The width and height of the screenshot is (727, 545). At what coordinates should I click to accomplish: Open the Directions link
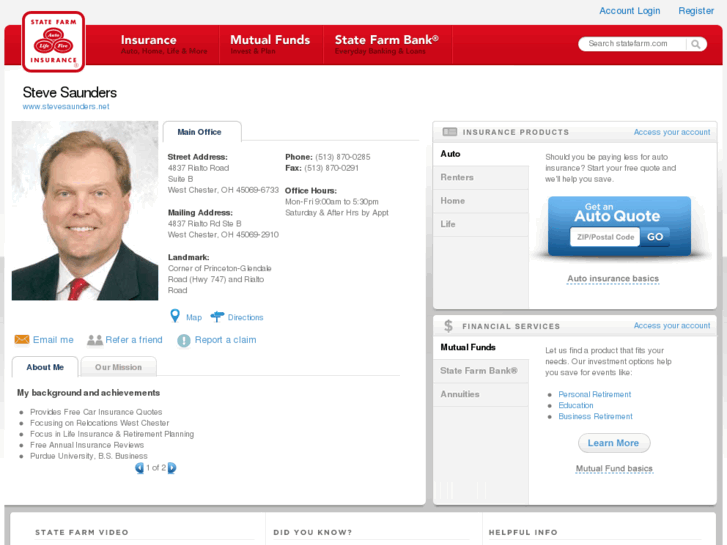click(245, 317)
